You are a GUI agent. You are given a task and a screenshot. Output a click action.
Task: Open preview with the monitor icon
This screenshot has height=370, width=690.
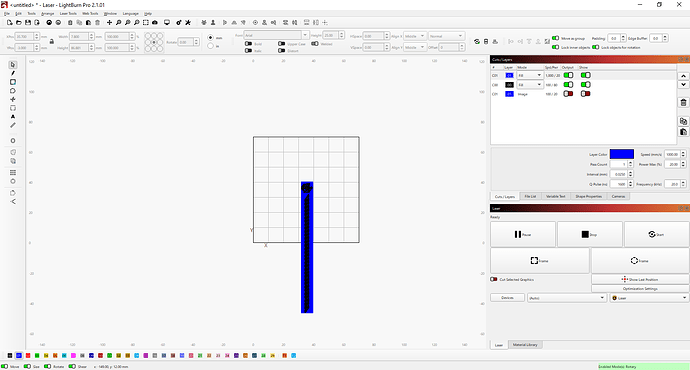click(x=167, y=22)
